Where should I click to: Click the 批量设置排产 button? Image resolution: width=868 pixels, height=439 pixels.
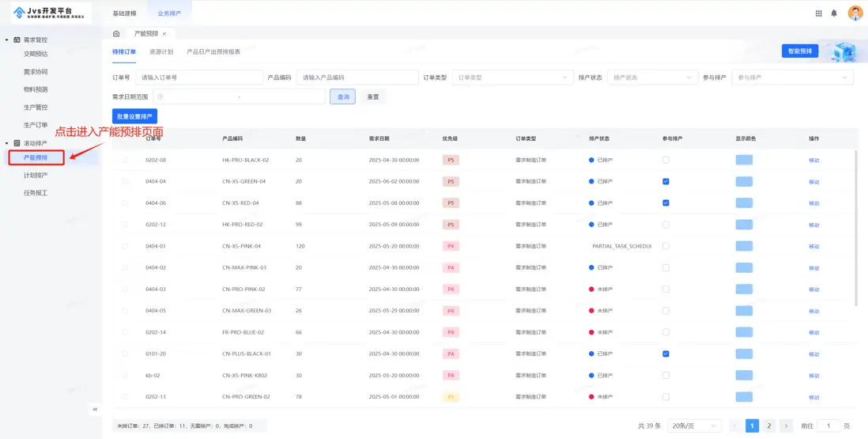point(134,116)
